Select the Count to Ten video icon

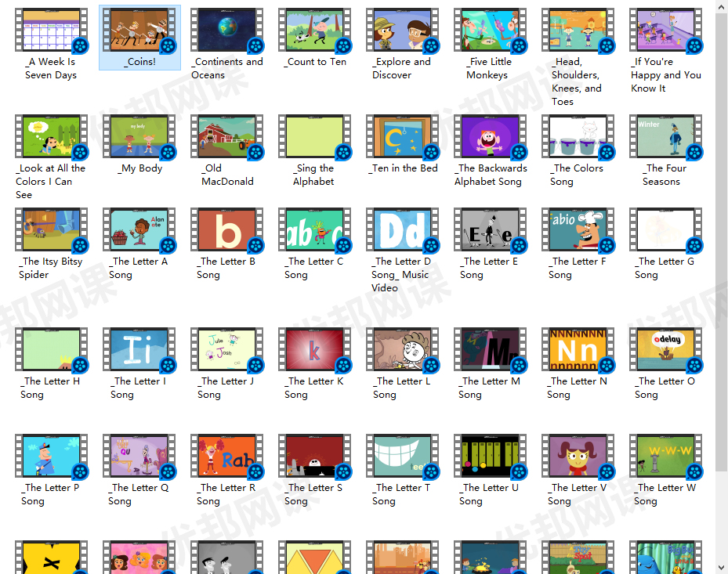pyautogui.click(x=315, y=30)
